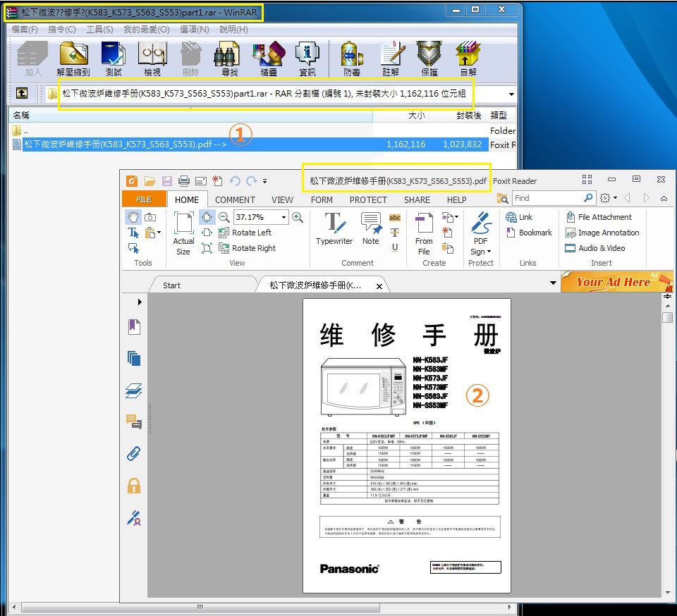This screenshot has width=677, height=616.
Task: Select the Snapshot camera tool
Action: (150, 217)
